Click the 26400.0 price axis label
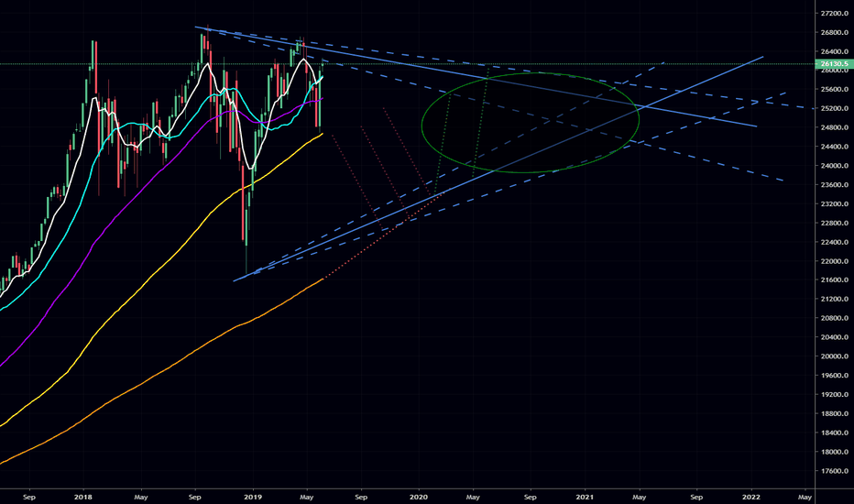 [x=835, y=51]
